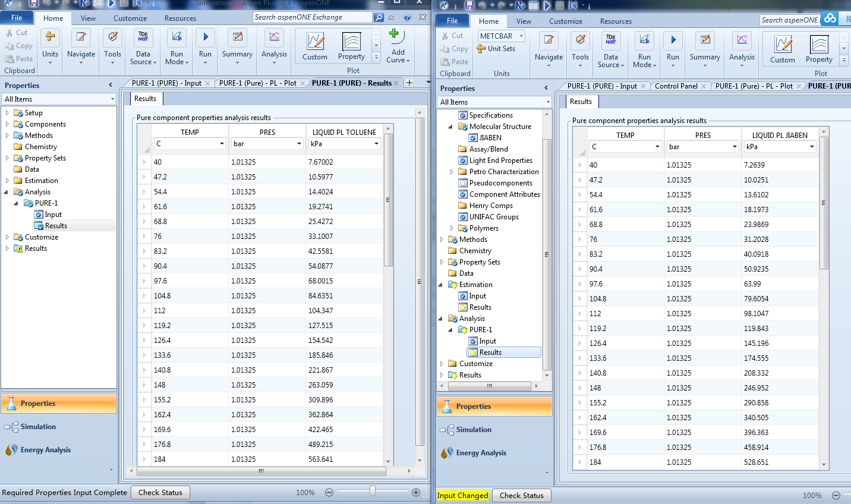Click search magnifier in left window
Image resolution: width=851 pixels, height=504 pixels.
point(379,17)
